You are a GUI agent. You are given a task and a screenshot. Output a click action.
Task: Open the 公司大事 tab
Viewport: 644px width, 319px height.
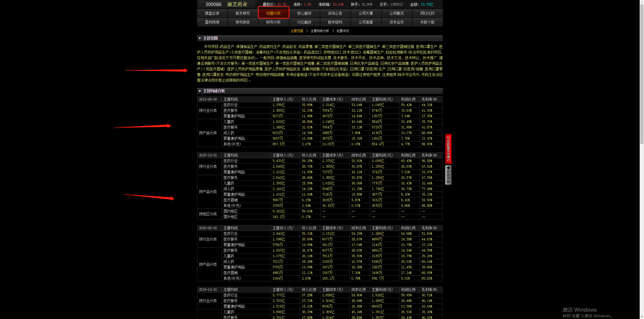(x=366, y=13)
